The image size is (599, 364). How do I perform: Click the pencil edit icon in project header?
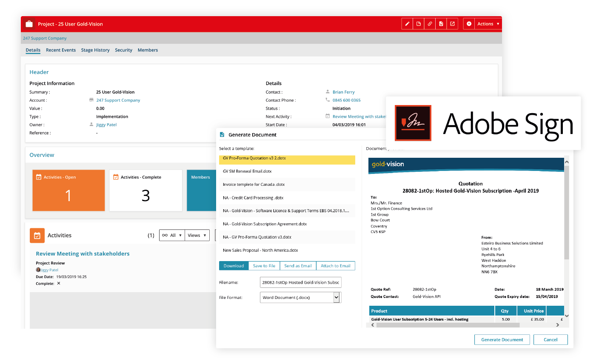[407, 24]
